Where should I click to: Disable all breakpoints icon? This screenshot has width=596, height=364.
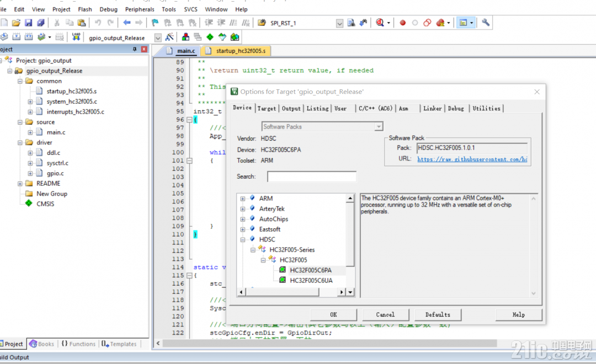[x=427, y=23]
